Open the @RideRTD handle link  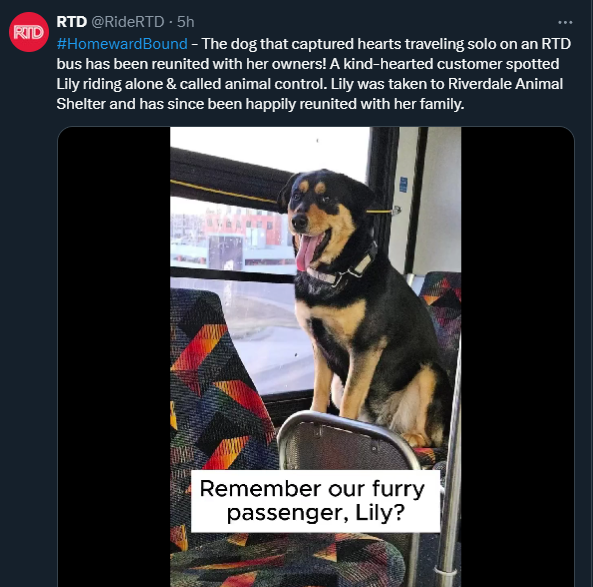[128, 22]
